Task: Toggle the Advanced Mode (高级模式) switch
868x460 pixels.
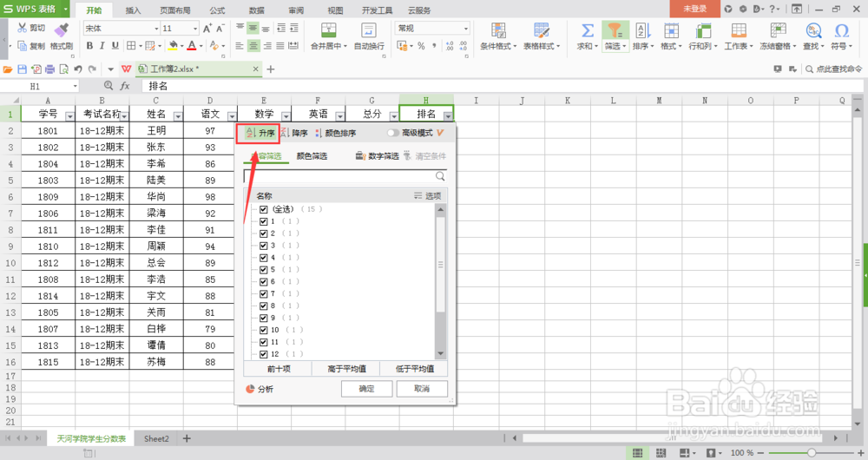Action: (x=392, y=133)
